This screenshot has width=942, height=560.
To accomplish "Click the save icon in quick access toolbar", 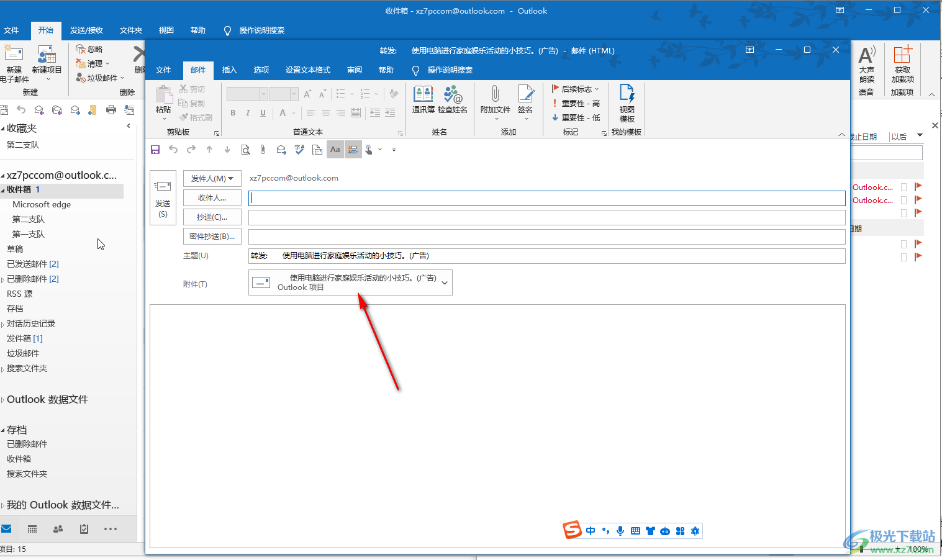I will point(155,150).
